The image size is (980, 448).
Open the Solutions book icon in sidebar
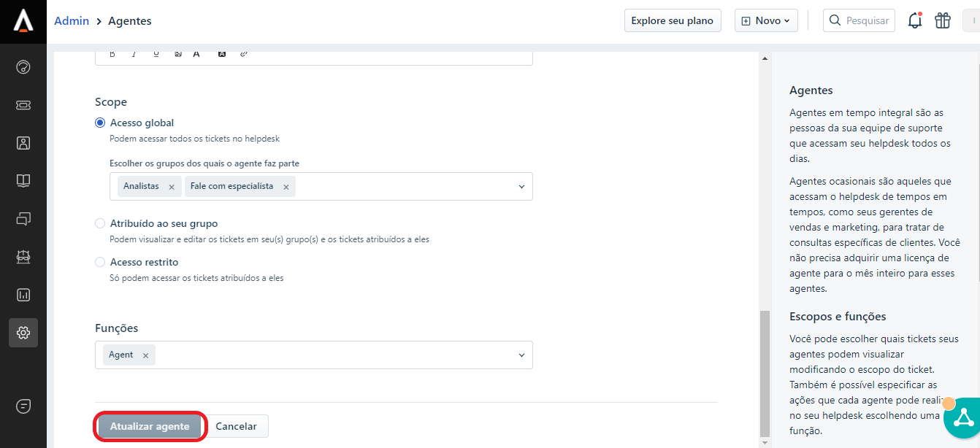pos(23,181)
